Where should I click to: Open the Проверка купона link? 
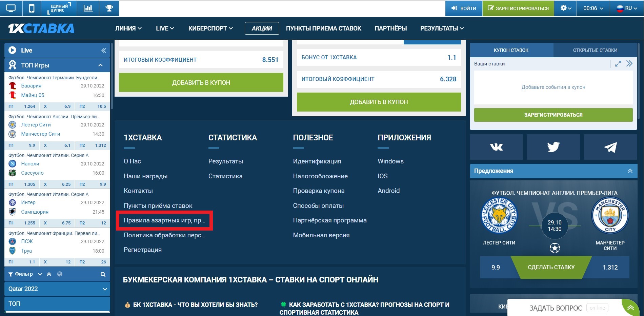pos(319,191)
